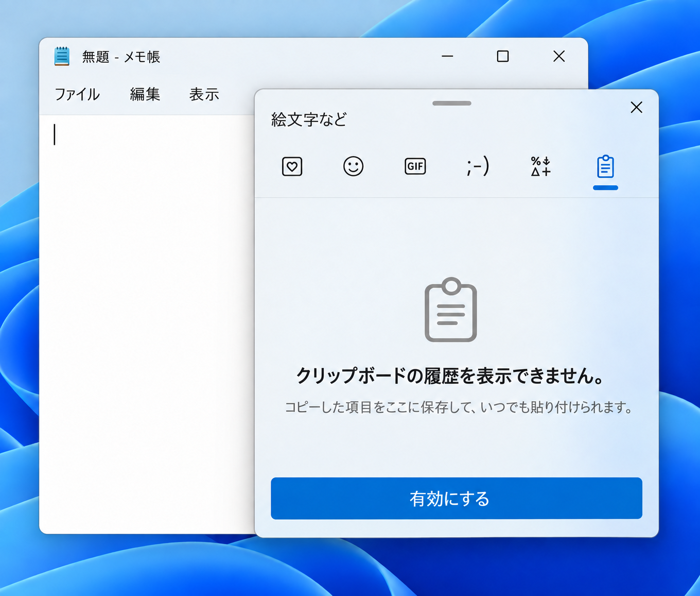The width and height of the screenshot is (700, 596).
Task: Minimize the Notepad window
Action: coord(448,56)
